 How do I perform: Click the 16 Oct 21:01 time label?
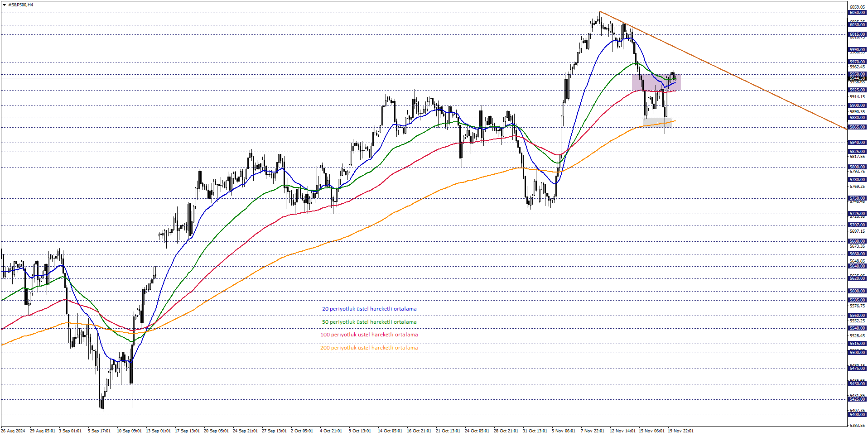coord(419,431)
